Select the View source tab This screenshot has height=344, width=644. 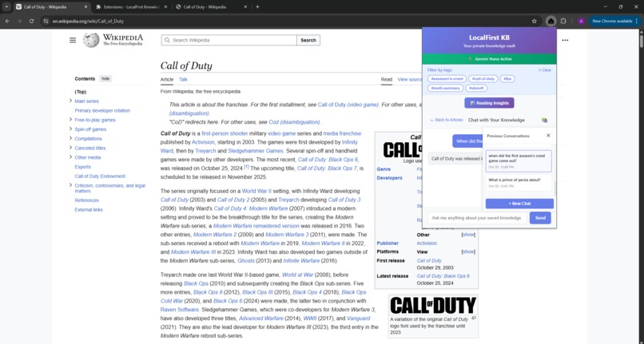click(x=409, y=80)
